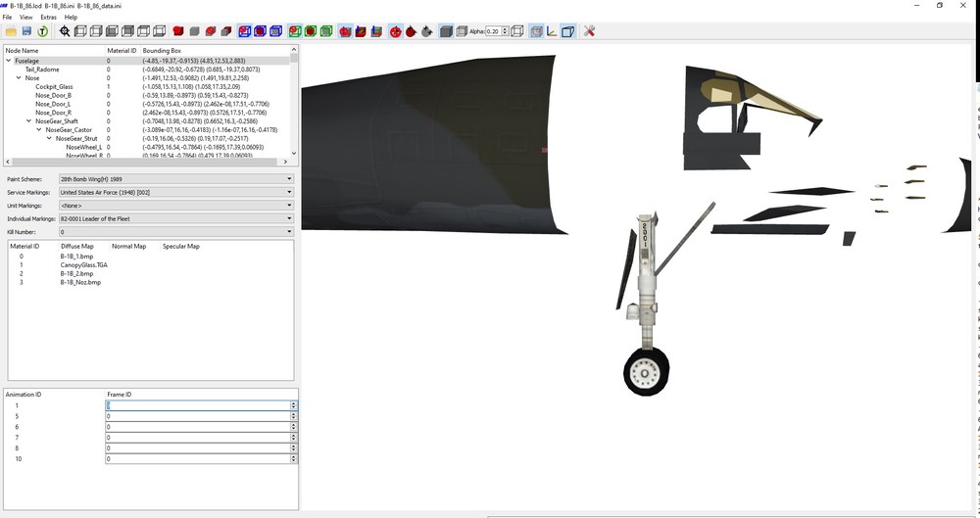Toggle the green bounding box with red sphere button
The width and height of the screenshot is (980, 518).
(295, 31)
